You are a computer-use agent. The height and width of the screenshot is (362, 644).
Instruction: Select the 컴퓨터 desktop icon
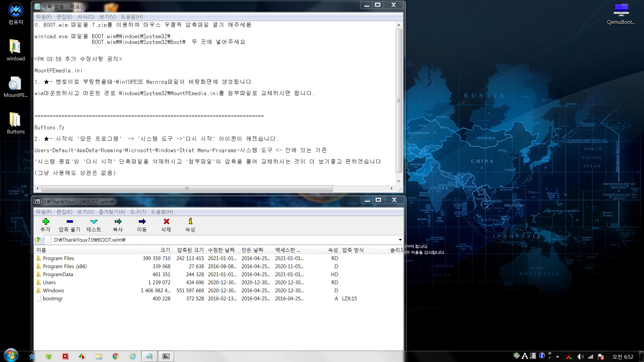pos(15,14)
